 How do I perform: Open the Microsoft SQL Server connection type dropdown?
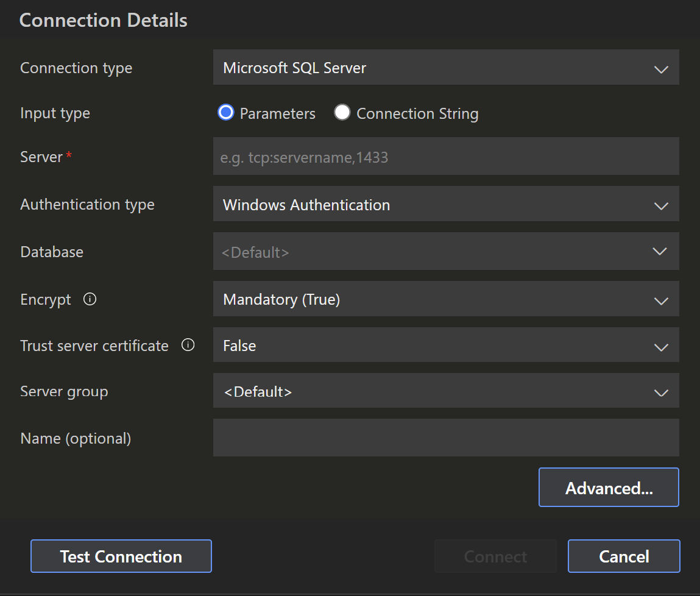point(446,67)
